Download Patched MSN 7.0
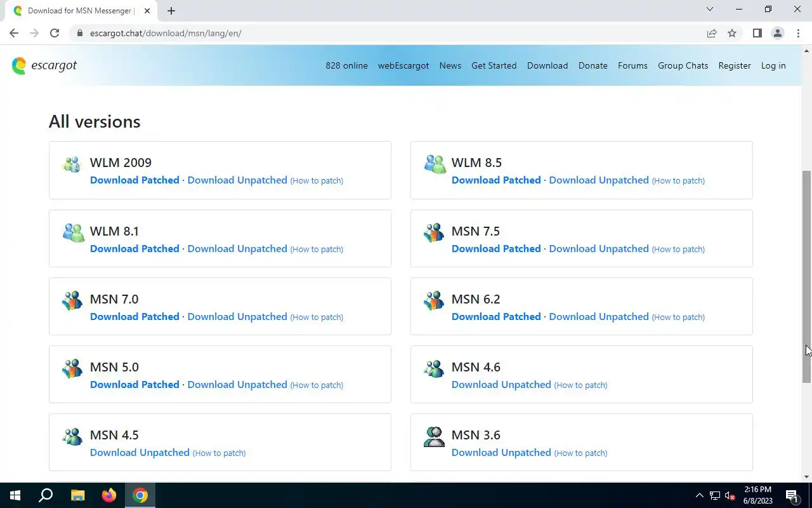This screenshot has width=812, height=508. [134, 317]
